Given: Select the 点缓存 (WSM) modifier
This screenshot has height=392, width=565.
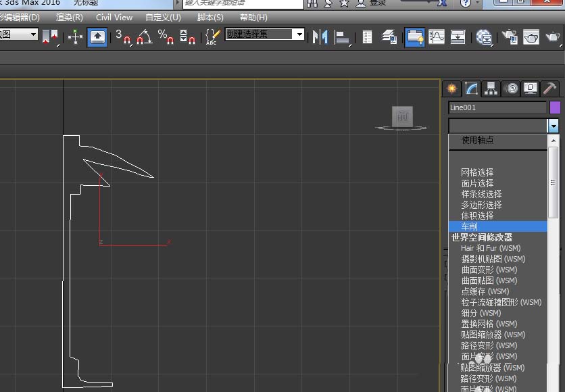Looking at the screenshot, I should [x=485, y=291].
